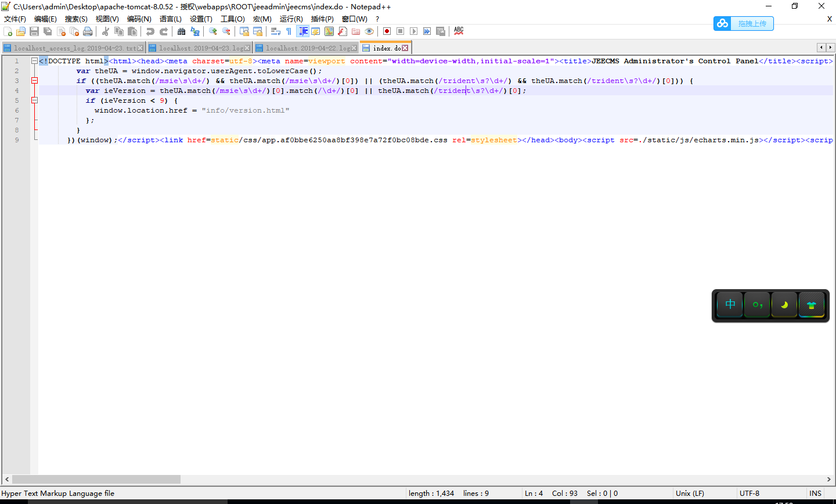
Task: Click the horizontal scrollbar thumb
Action: [96, 480]
